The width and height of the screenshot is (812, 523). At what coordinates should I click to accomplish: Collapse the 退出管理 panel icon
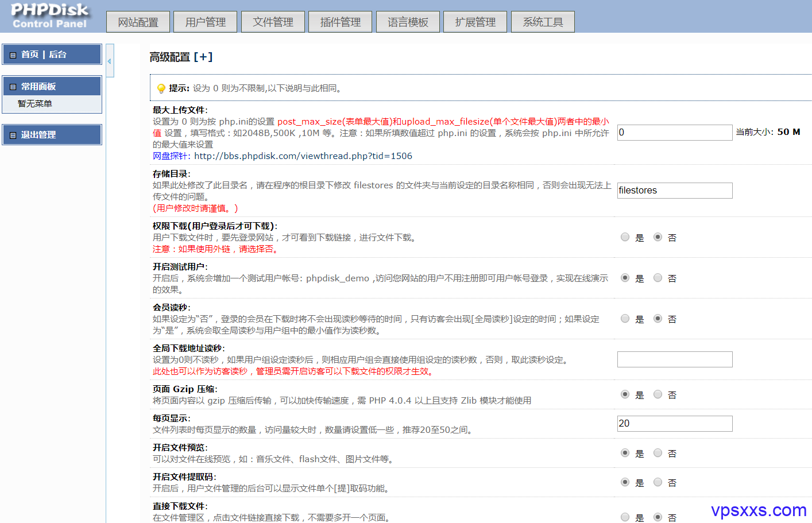click(x=13, y=135)
